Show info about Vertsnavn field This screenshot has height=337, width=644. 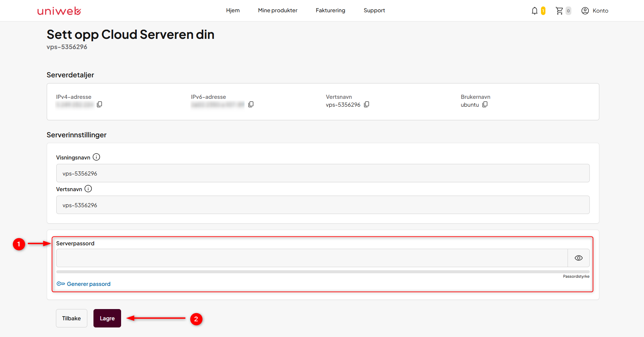tap(88, 189)
